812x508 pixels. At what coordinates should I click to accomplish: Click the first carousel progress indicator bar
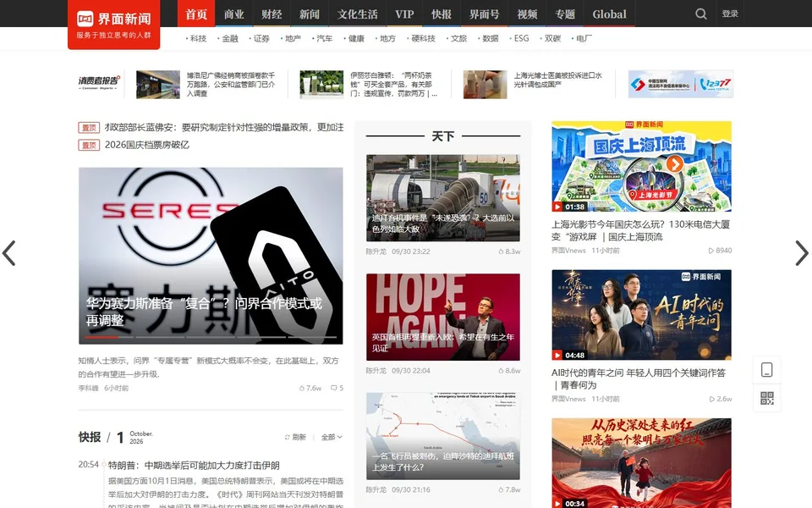109,337
